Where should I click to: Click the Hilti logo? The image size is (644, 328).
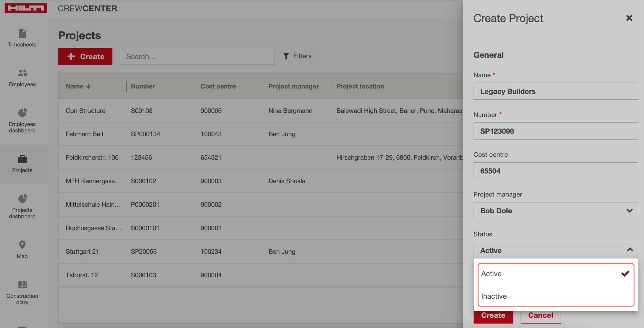26,8
